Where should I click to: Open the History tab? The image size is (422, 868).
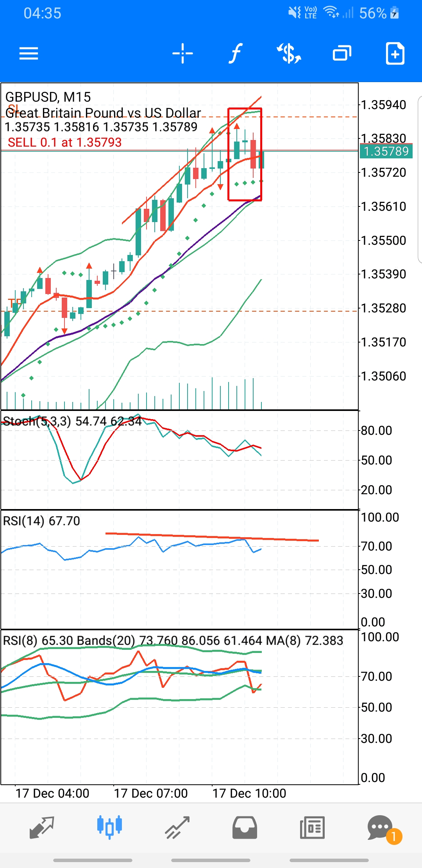[x=245, y=827]
